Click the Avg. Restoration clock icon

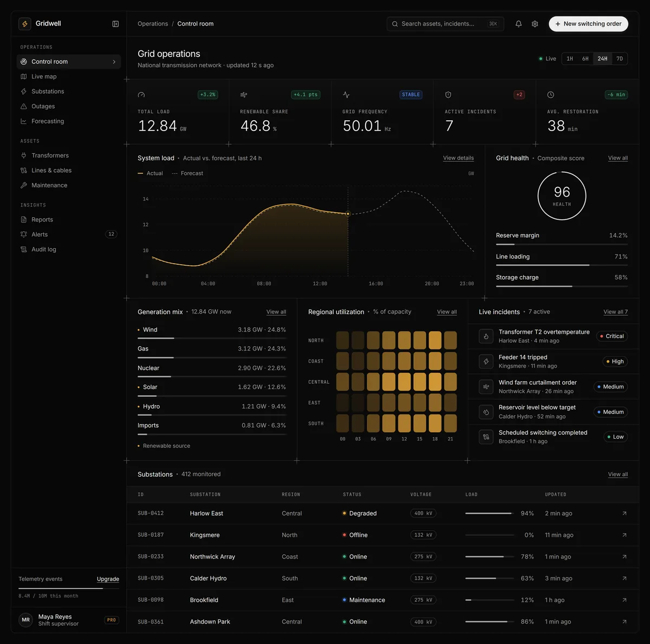click(551, 95)
